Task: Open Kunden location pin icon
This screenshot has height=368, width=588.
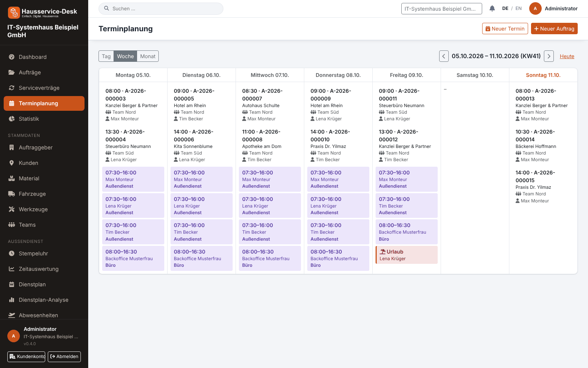Action: (x=12, y=163)
